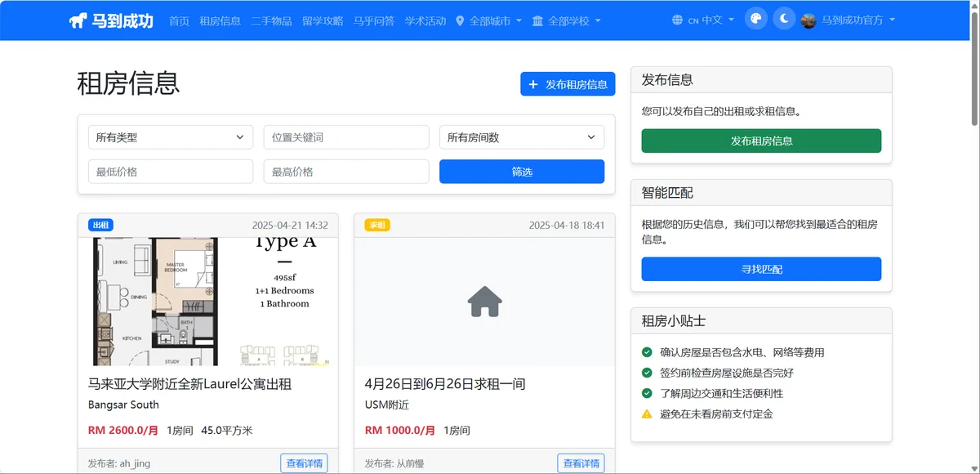Open 二手物品 in the navbar
The height and width of the screenshot is (474, 980).
click(272, 20)
